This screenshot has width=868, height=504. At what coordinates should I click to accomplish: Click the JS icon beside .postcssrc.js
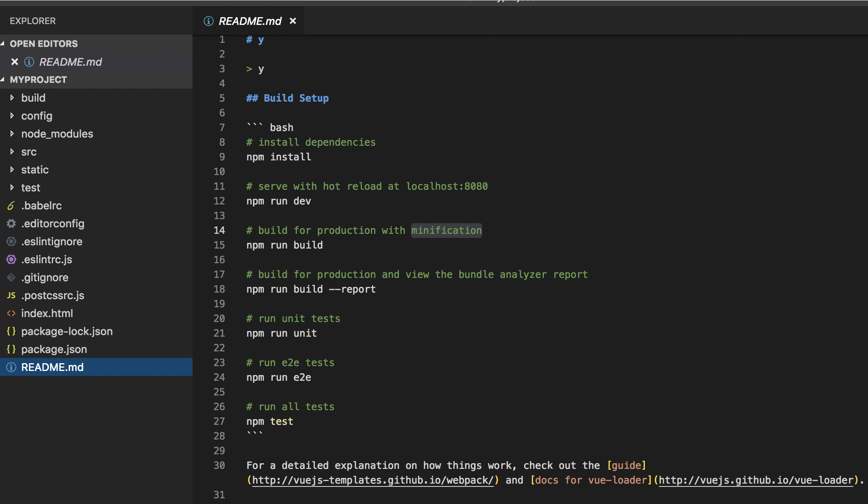(x=11, y=295)
